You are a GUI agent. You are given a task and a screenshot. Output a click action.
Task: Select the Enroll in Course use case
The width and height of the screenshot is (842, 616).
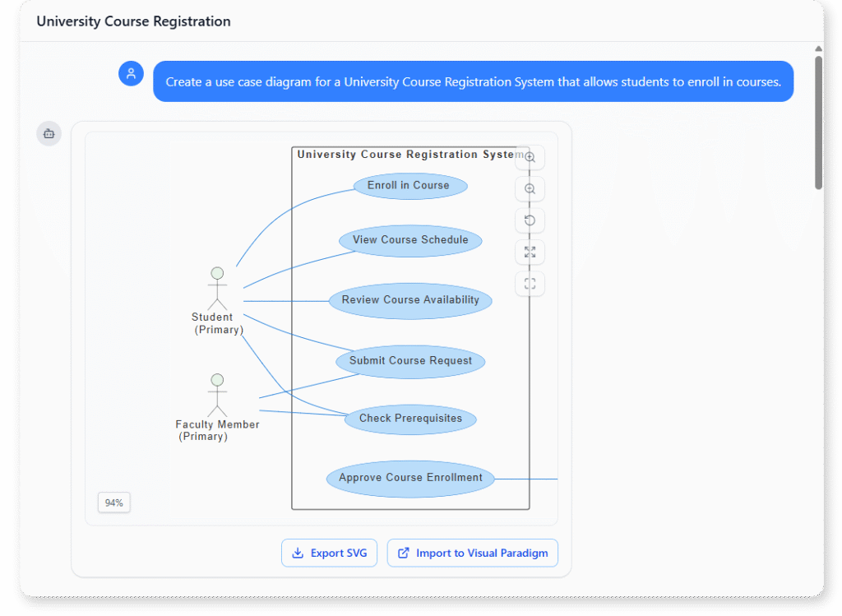pyautogui.click(x=409, y=186)
